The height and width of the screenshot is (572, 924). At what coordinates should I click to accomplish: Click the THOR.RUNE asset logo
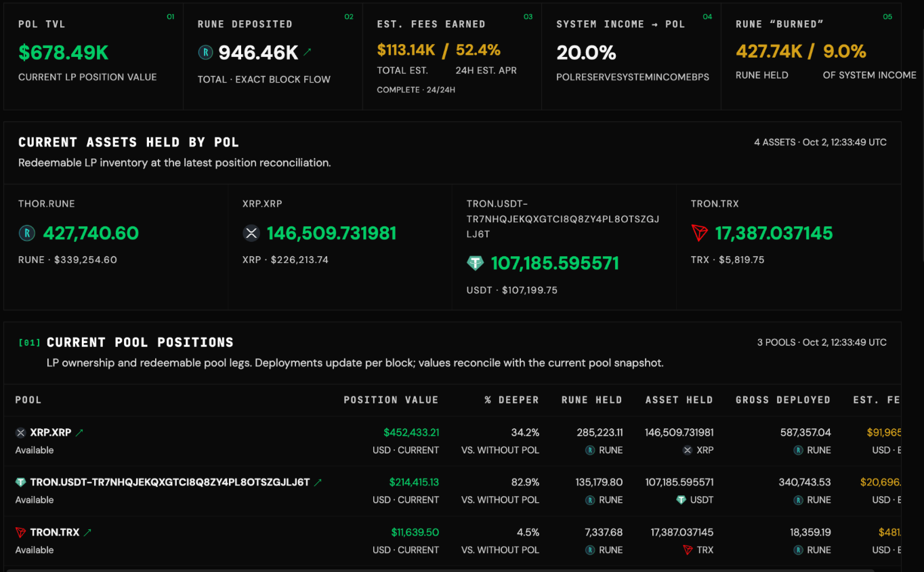(x=26, y=234)
